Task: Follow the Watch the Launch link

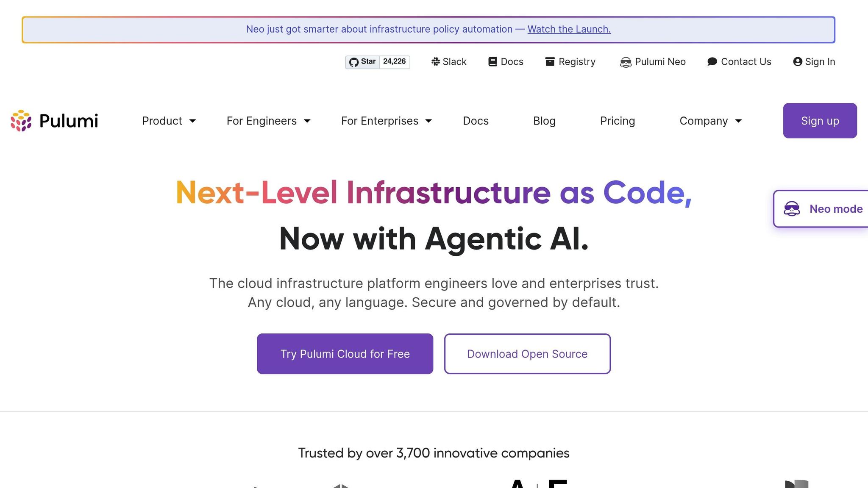Action: (569, 29)
